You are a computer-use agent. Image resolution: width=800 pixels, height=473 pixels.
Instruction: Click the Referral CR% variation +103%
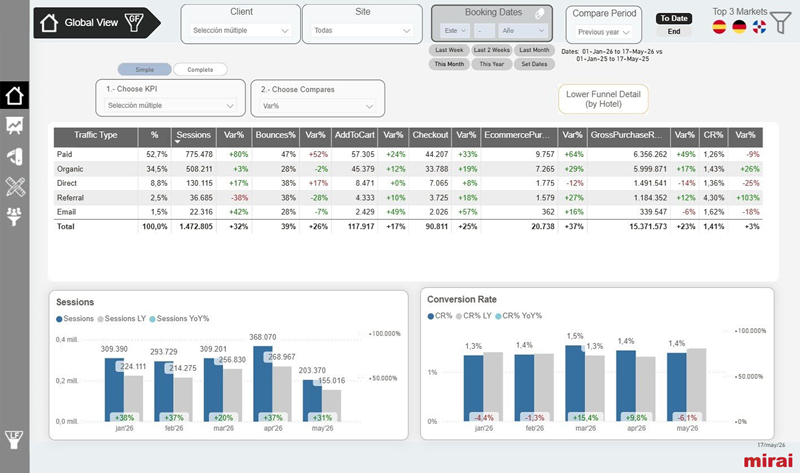[x=747, y=198]
